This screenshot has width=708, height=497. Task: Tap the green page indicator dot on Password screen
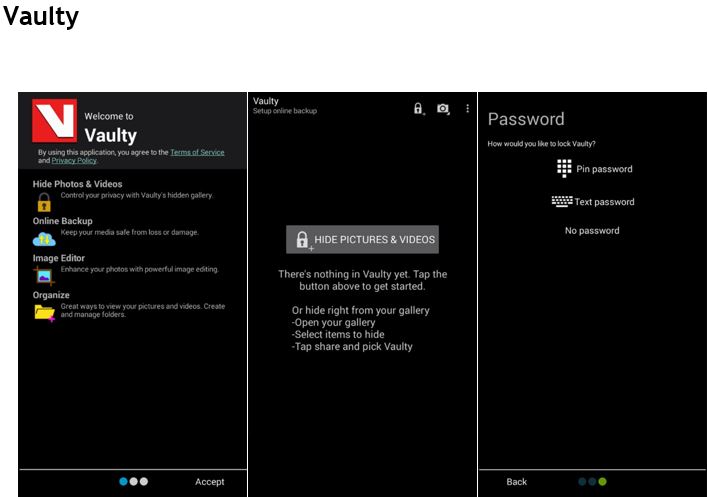click(602, 482)
